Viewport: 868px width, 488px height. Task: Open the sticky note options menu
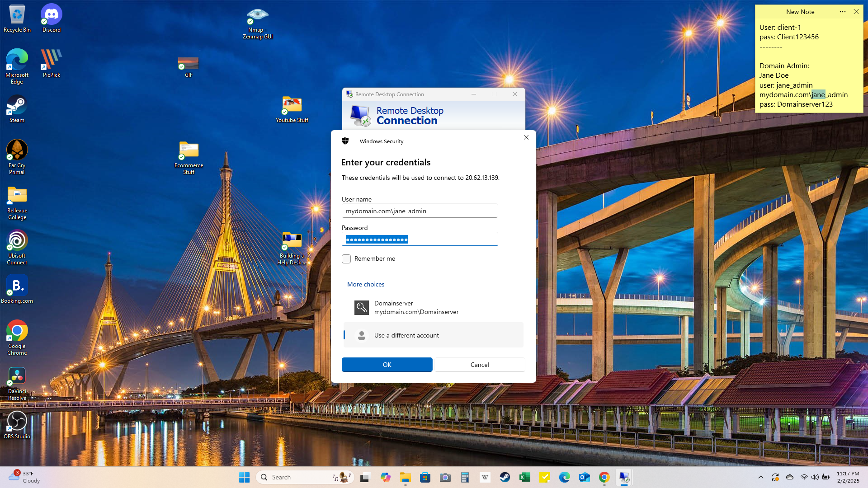point(843,12)
